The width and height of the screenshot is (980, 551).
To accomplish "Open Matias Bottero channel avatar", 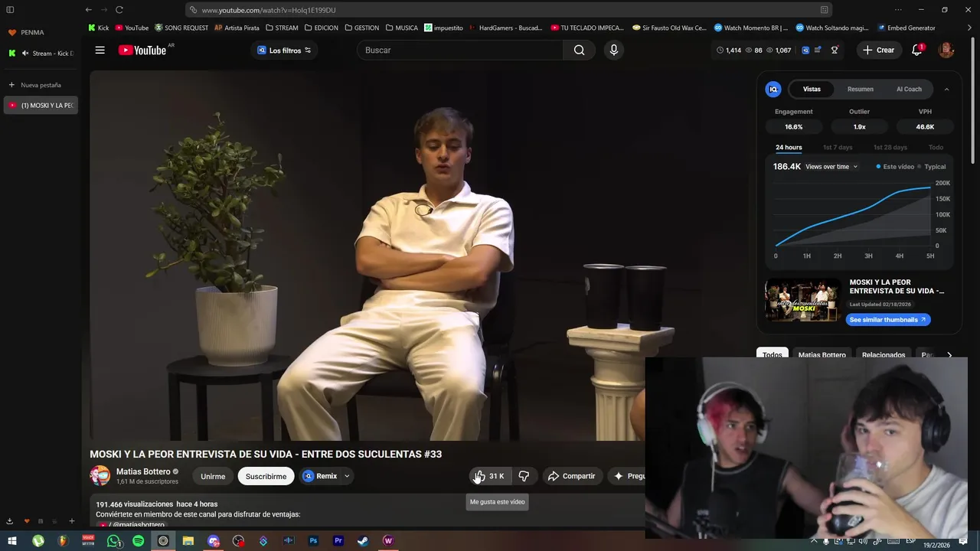I will click(100, 476).
